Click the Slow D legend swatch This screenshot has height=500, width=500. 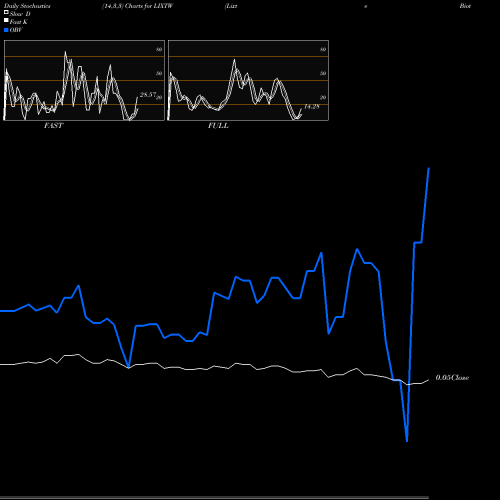click(6, 13)
